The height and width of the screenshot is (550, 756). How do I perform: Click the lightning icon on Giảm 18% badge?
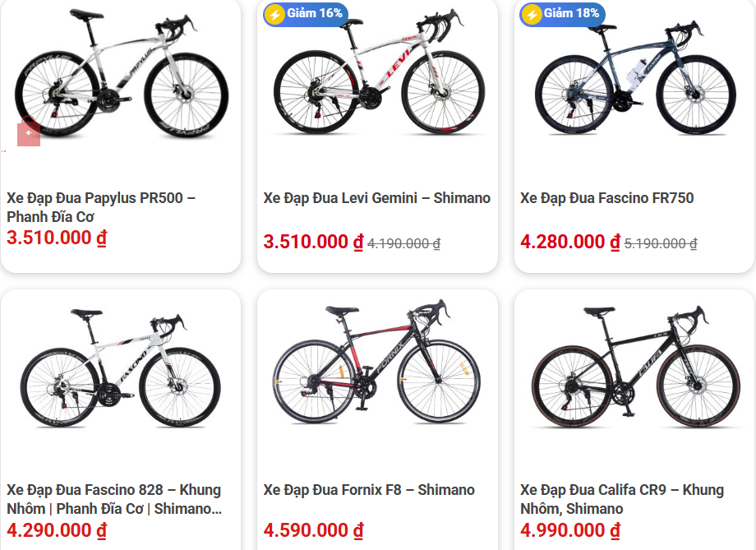click(532, 14)
